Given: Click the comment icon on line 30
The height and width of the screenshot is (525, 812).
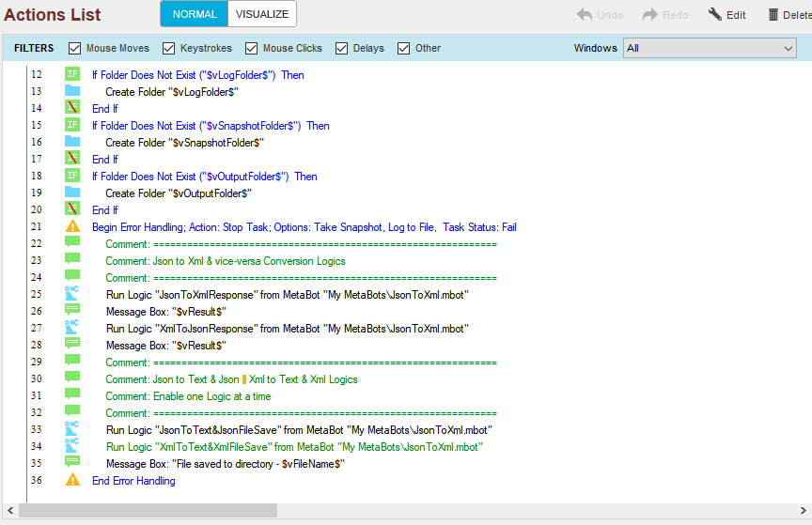Looking at the screenshot, I should coord(72,379).
